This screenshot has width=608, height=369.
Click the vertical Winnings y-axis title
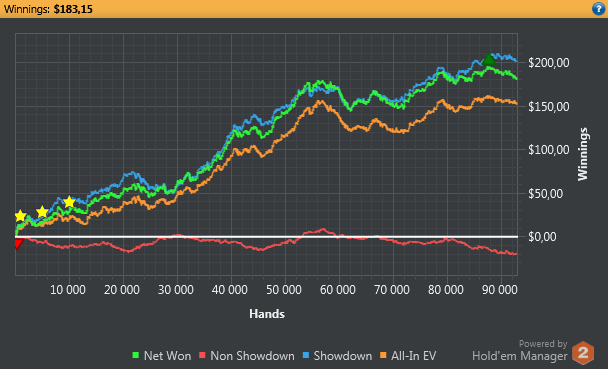coord(583,154)
